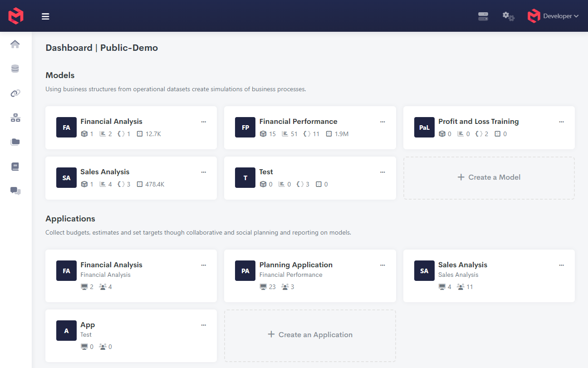
Task: Open options menu for Financial Performance model
Action: (382, 122)
